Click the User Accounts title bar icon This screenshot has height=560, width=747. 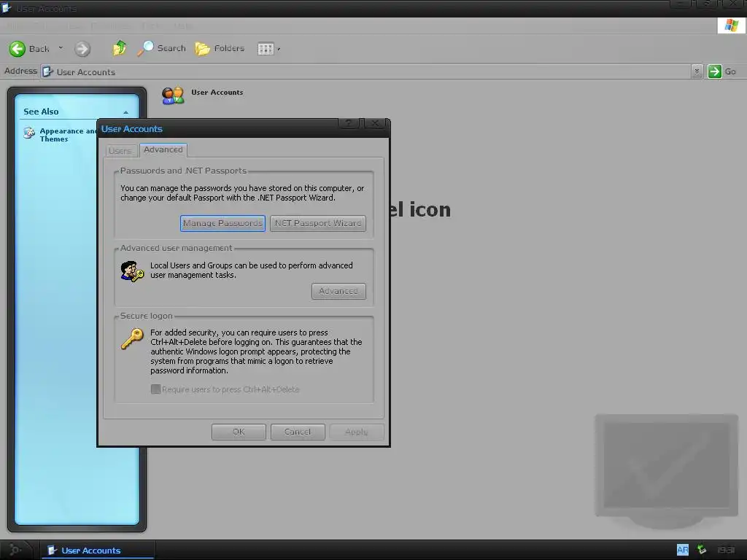[x=7, y=8]
